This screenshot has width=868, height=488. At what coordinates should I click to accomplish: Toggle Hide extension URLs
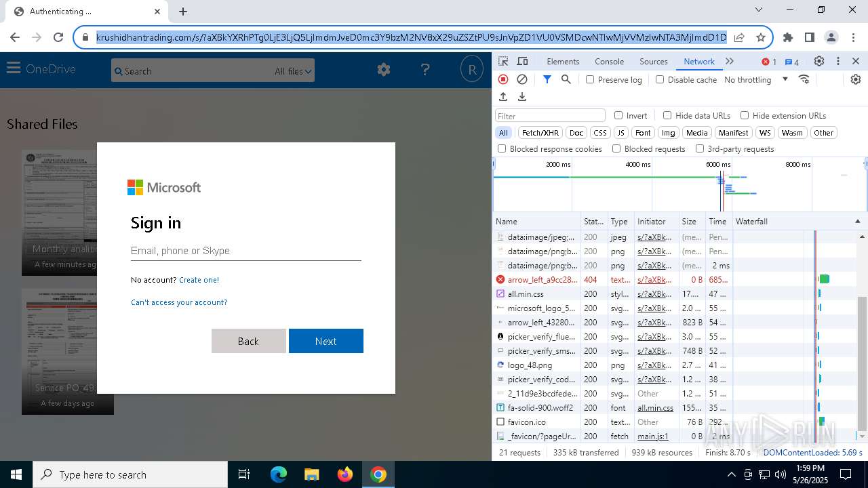[745, 115]
